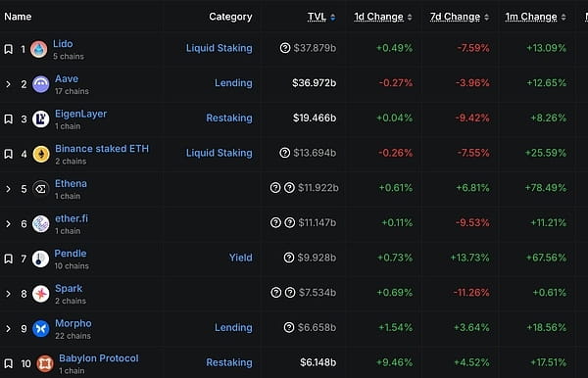This screenshot has height=378, width=588.
Task: Click the question mark beside Pendle TVL
Action: [289, 258]
